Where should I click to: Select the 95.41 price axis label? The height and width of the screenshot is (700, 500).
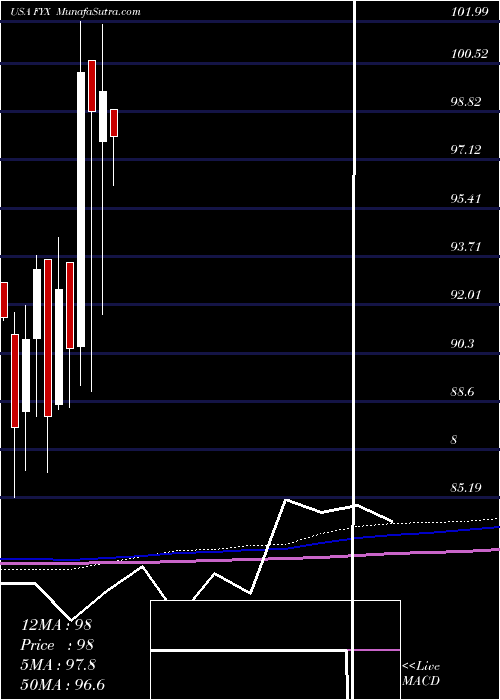(x=466, y=198)
